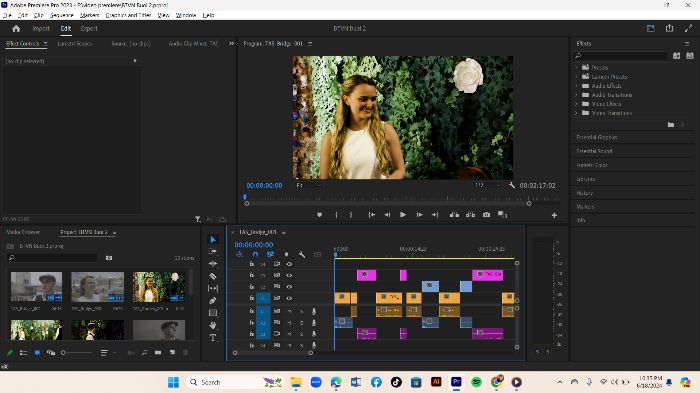
Task: Expand the Video Effects folder
Action: 576,104
